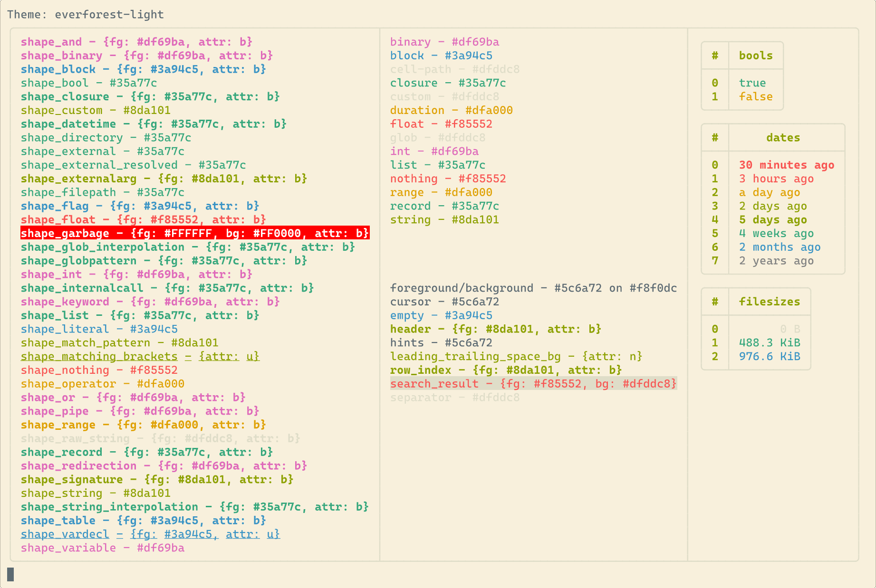
Task: Click '4 weeks ago' cell
Action: pos(777,234)
